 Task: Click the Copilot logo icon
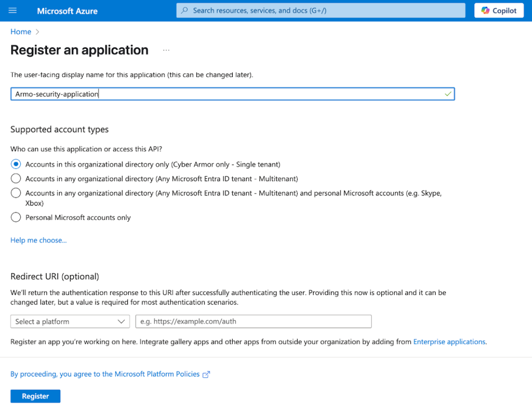coord(485,11)
